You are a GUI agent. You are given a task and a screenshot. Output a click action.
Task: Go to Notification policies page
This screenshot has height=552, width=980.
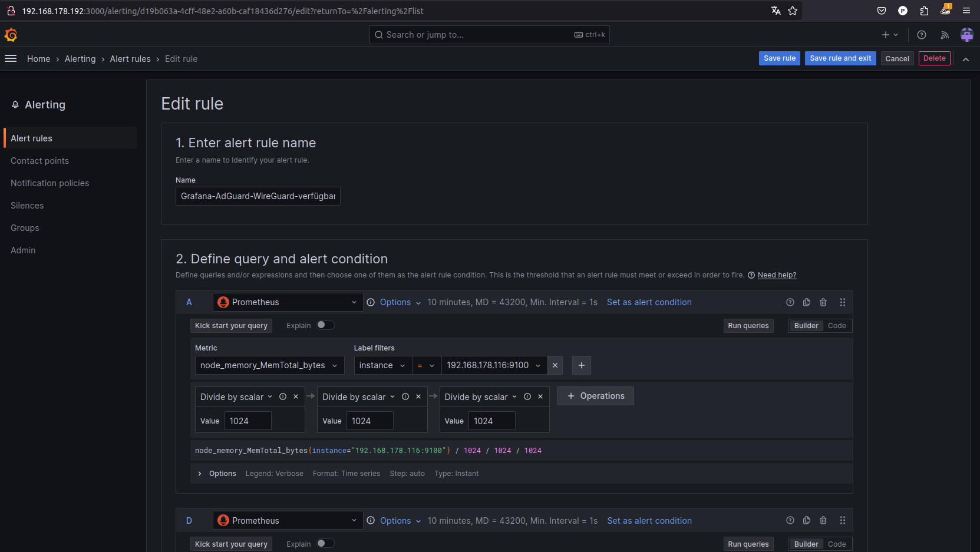coord(50,183)
